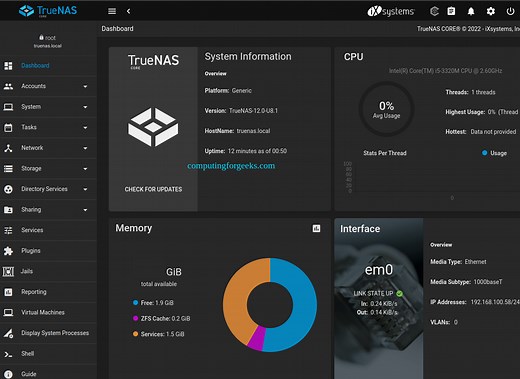Click the IP address 192.168.100.58/24

(x=495, y=302)
